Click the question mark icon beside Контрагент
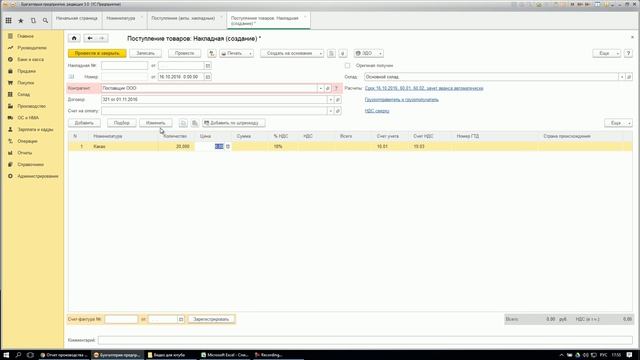 (x=336, y=88)
